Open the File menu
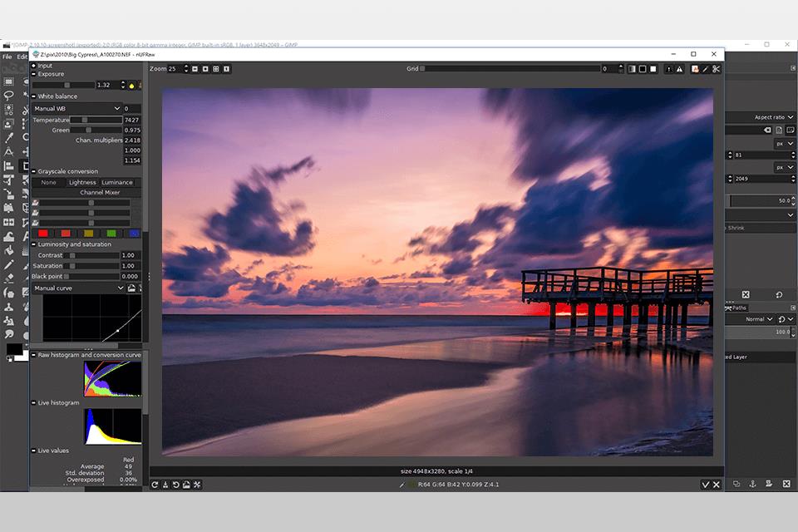The height and width of the screenshot is (532, 798). click(x=7, y=57)
